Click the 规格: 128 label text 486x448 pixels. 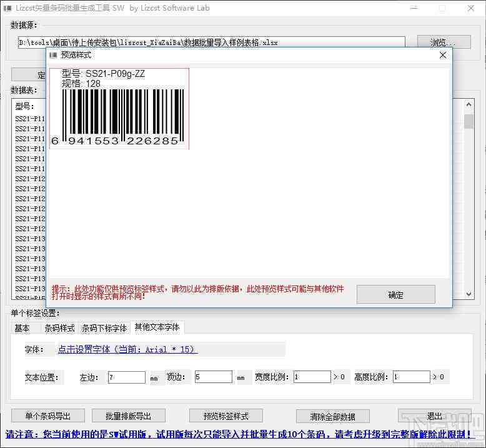(x=81, y=83)
